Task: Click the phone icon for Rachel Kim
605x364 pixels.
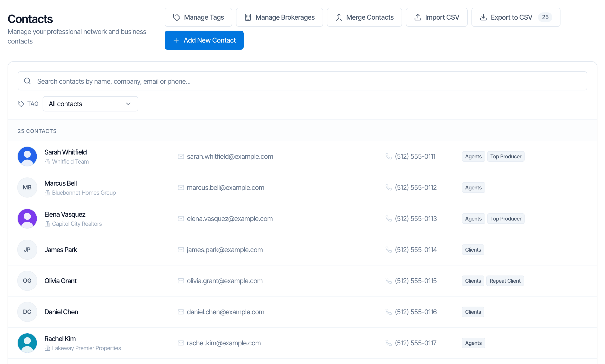Action: pyautogui.click(x=388, y=343)
